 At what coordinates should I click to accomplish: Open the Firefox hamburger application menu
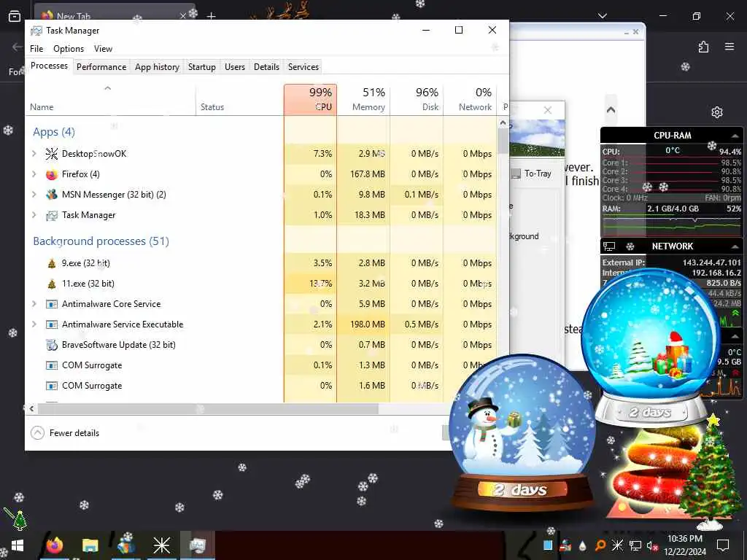(729, 47)
